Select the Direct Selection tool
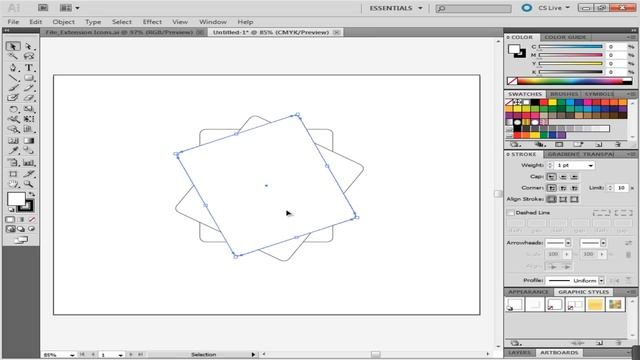This screenshot has width=640, height=360. point(28,46)
